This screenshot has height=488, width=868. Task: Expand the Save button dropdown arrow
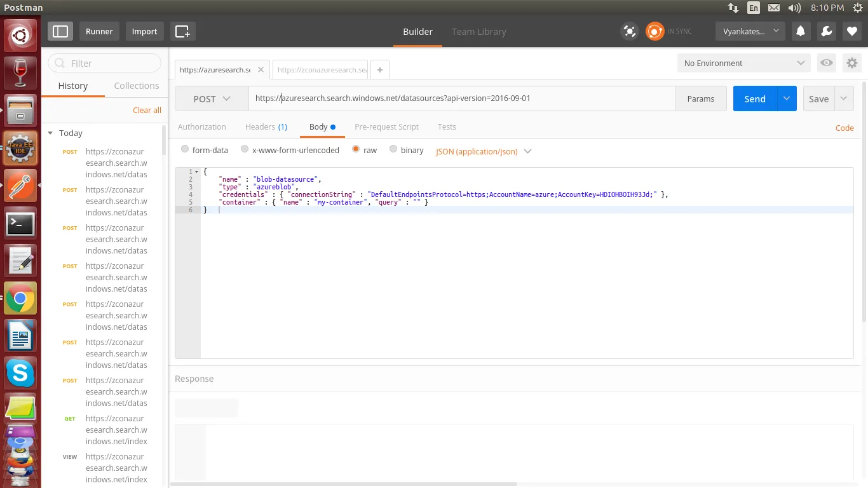coord(844,98)
